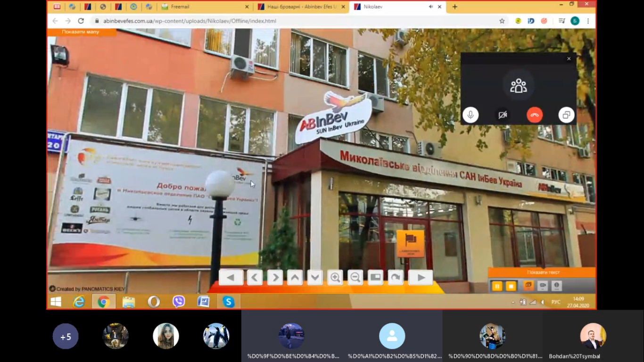Go forward in the browser

68,21
